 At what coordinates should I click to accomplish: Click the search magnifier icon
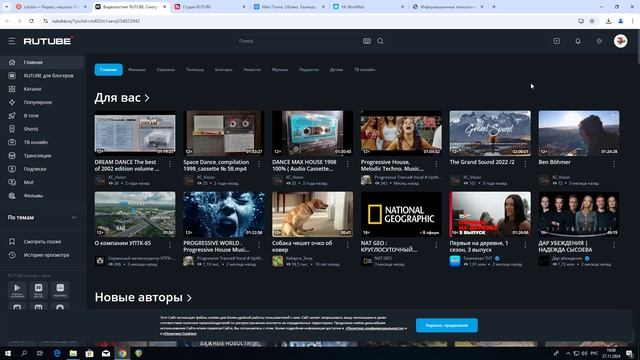pyautogui.click(x=380, y=41)
